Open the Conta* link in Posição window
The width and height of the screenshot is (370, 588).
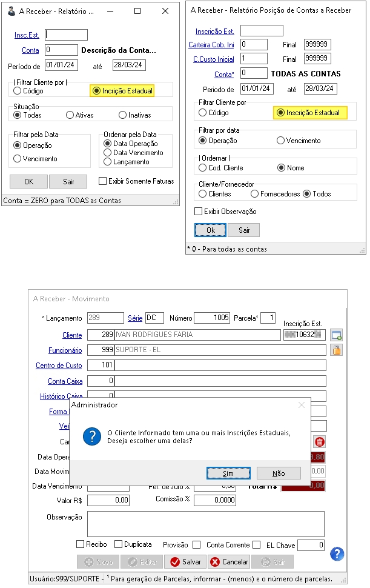coord(224,74)
